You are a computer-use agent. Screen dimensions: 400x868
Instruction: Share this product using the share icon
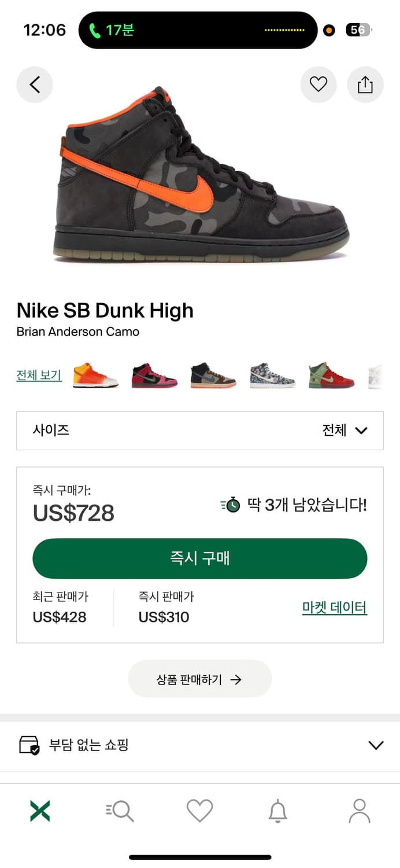click(365, 84)
